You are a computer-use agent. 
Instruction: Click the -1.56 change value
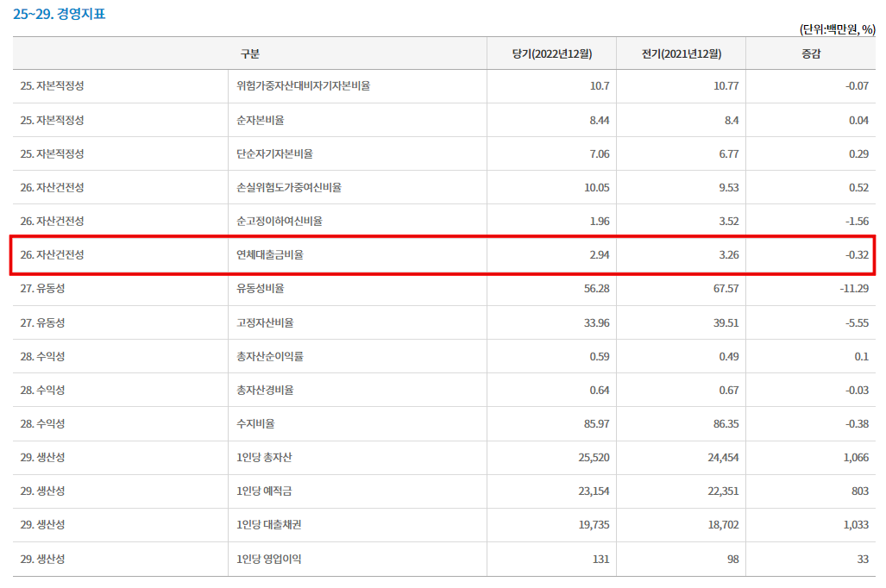(858, 221)
